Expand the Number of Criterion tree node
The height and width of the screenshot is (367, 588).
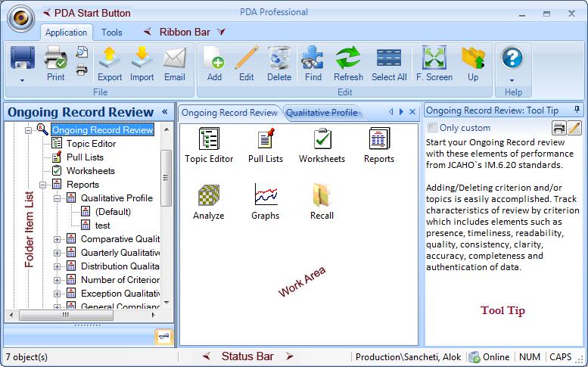pyautogui.click(x=57, y=280)
